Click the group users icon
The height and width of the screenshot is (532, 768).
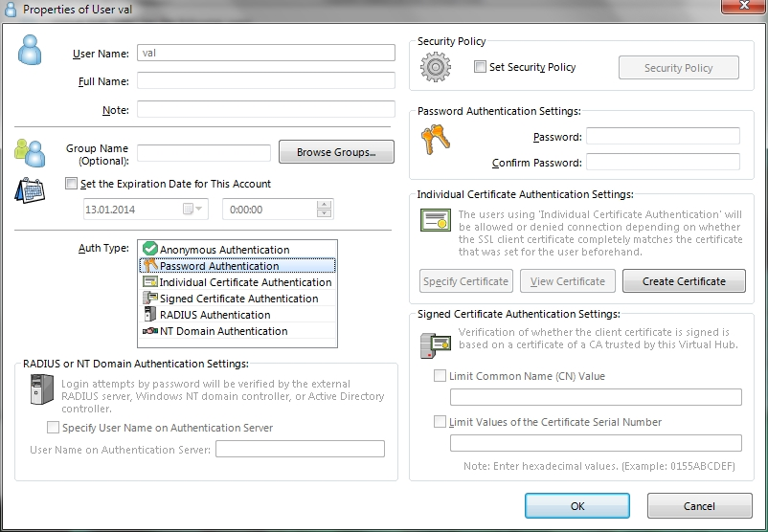[30, 152]
